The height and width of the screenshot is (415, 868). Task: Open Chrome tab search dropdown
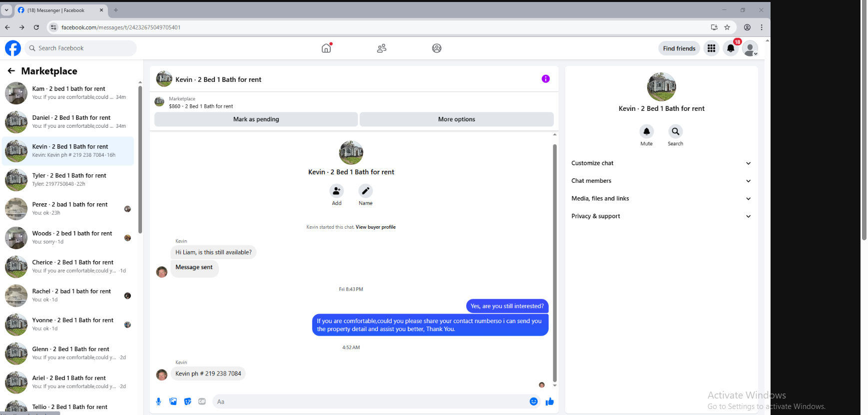[x=6, y=10]
